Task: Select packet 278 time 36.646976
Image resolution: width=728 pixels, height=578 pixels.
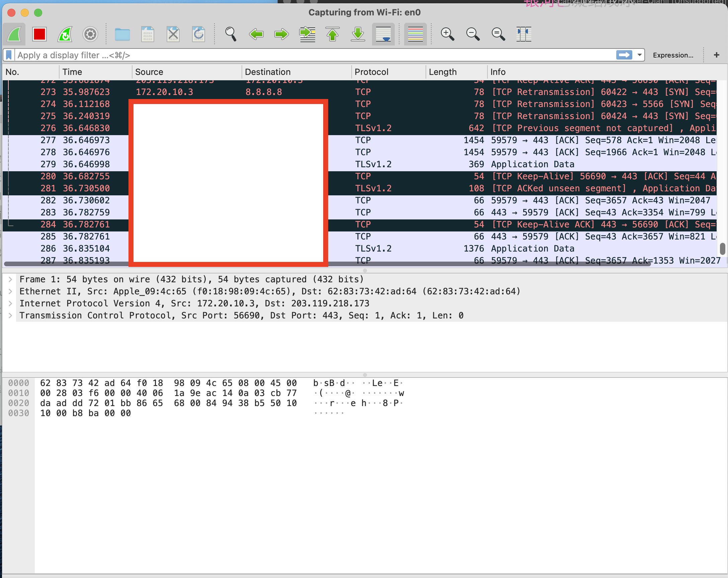Action: coord(360,152)
